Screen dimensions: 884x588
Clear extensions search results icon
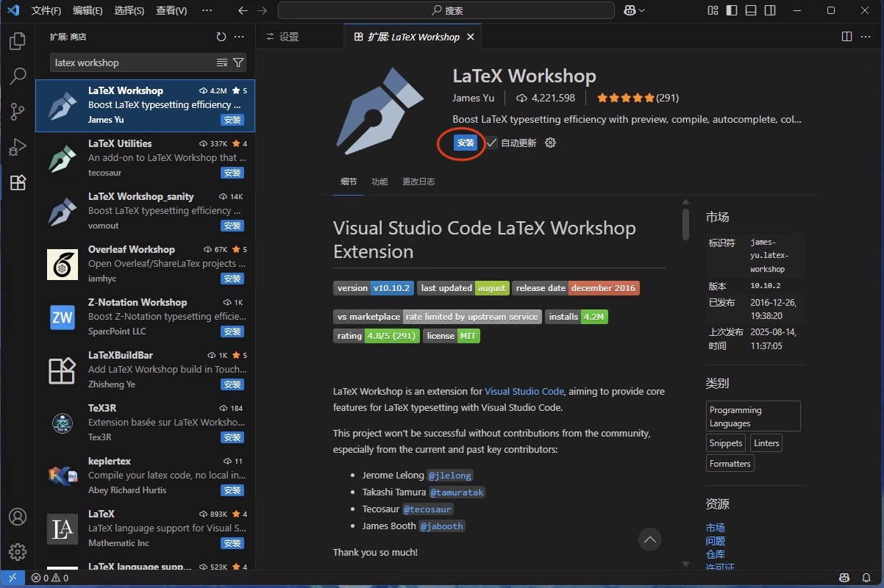tap(222, 62)
